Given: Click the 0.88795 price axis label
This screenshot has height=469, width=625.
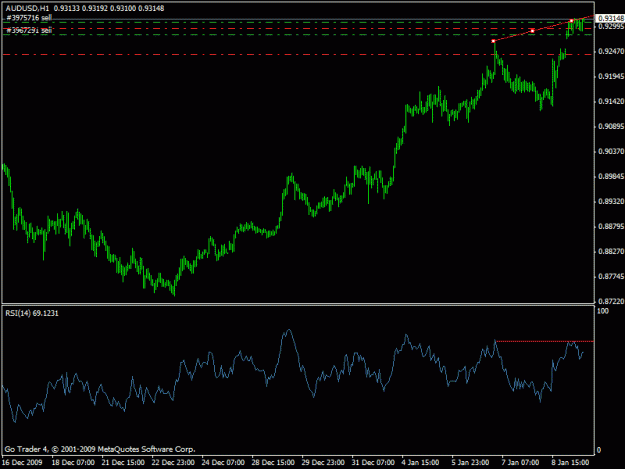Looking at the screenshot, I should (x=611, y=227).
